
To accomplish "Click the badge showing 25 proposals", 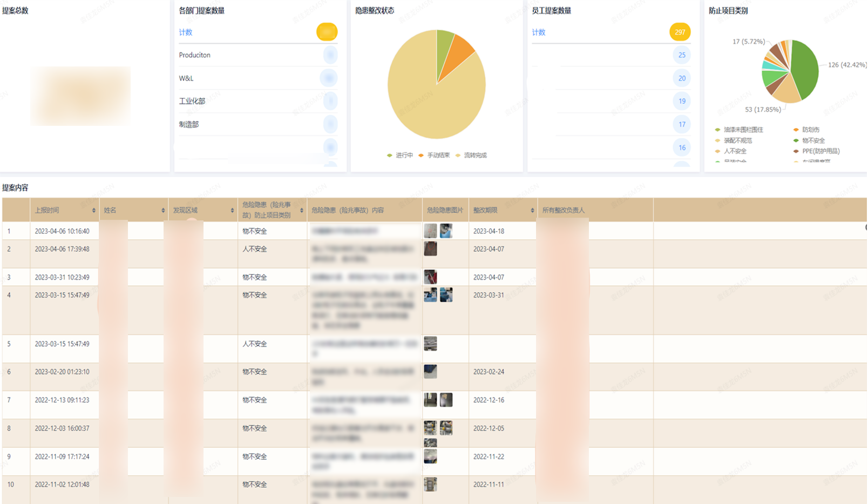I will click(x=682, y=55).
